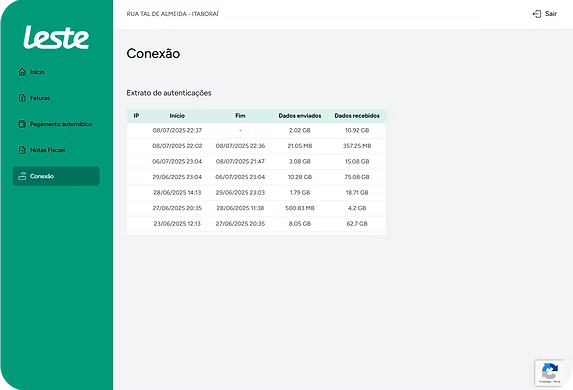The height and width of the screenshot is (390, 573).
Task: Click the address RUA TAL DE ALMEIDA - ITABORAÍ
Action: click(x=172, y=14)
